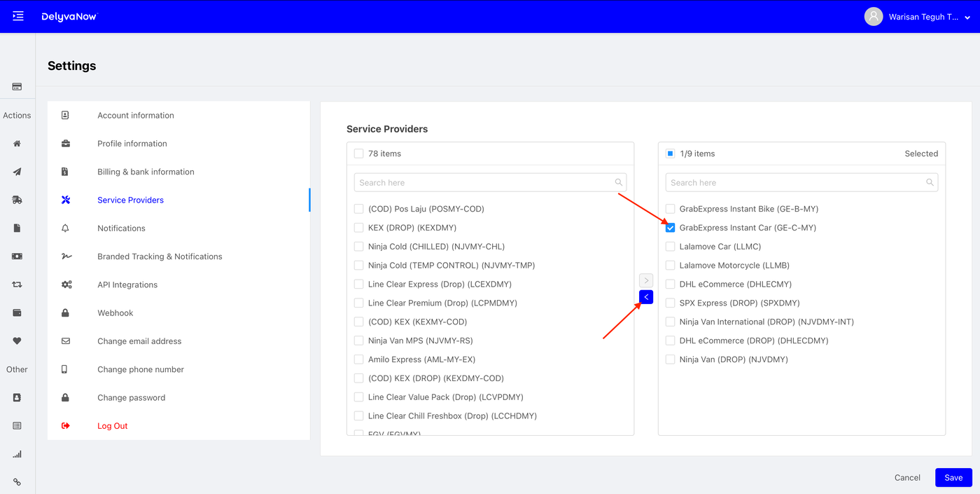This screenshot has width=980, height=494.
Task: Click the home icon in left rail
Action: [17, 144]
